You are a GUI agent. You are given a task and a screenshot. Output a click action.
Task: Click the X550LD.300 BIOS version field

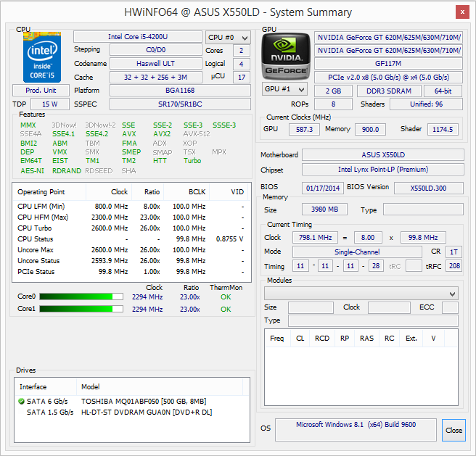pyautogui.click(x=429, y=188)
